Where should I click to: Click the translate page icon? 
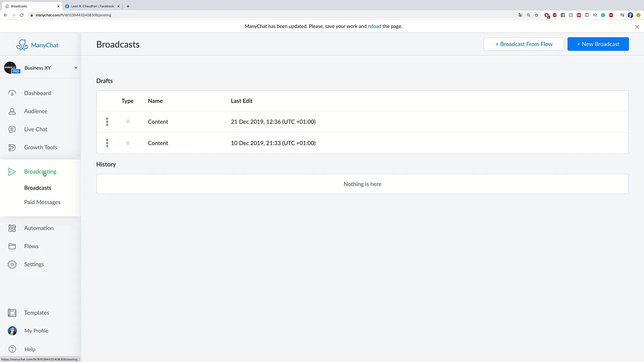pyautogui.click(x=520, y=15)
